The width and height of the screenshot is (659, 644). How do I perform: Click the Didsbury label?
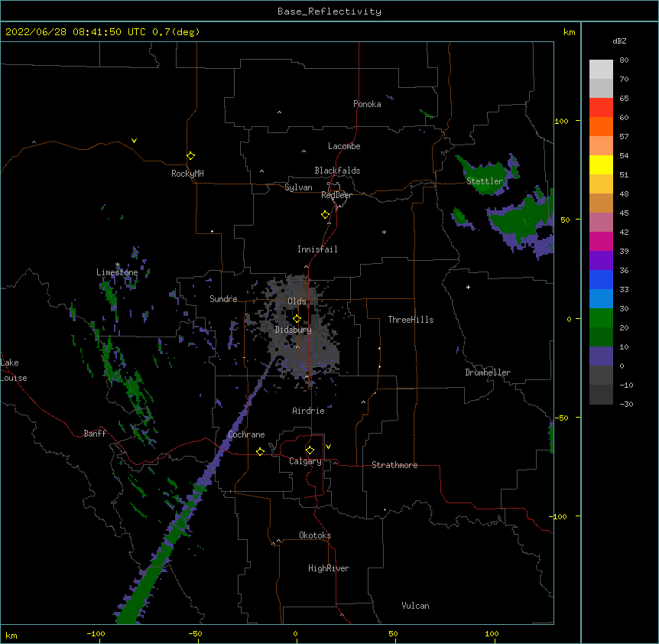click(293, 330)
